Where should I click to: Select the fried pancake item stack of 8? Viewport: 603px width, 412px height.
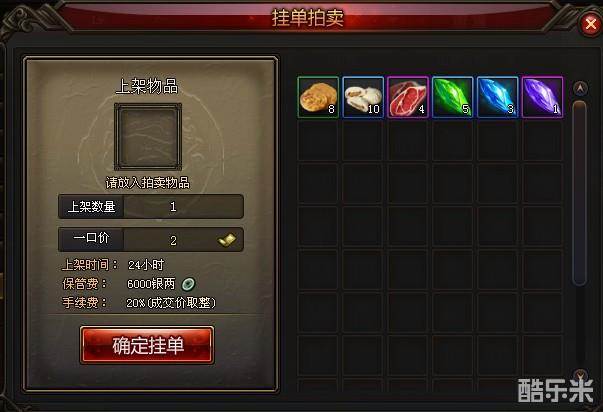[x=318, y=97]
